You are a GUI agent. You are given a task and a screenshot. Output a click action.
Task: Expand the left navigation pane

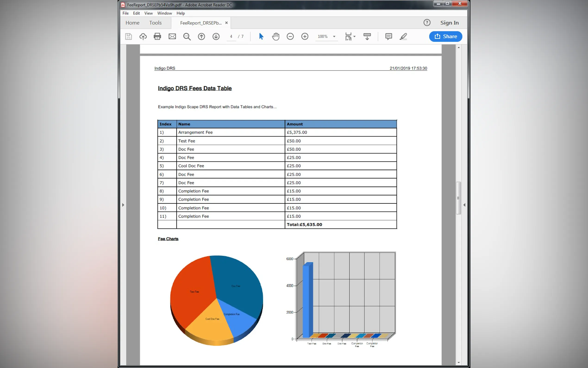point(123,205)
